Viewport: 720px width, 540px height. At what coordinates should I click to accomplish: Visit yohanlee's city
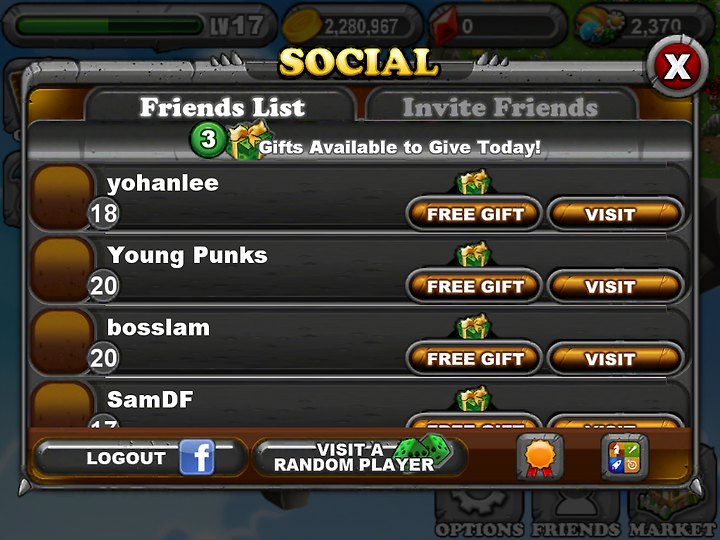click(615, 214)
